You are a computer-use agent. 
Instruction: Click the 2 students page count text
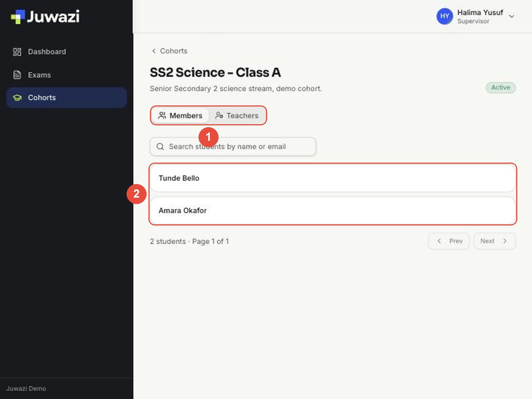[x=189, y=241]
